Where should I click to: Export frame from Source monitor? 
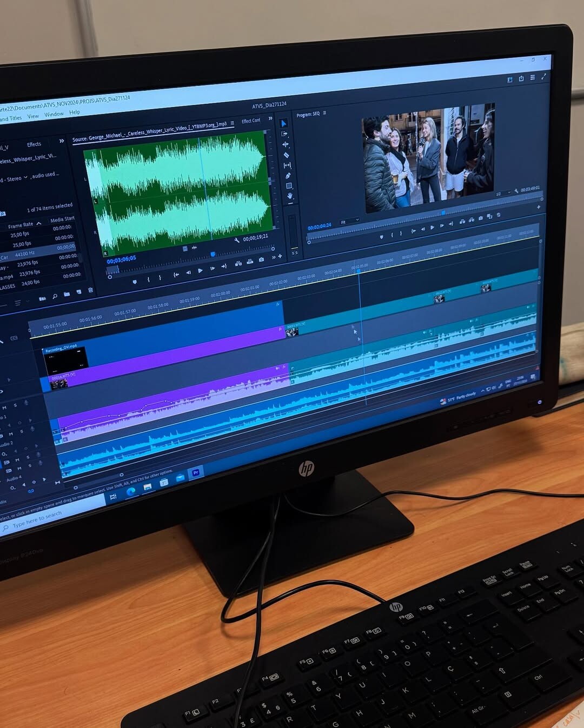(261, 260)
